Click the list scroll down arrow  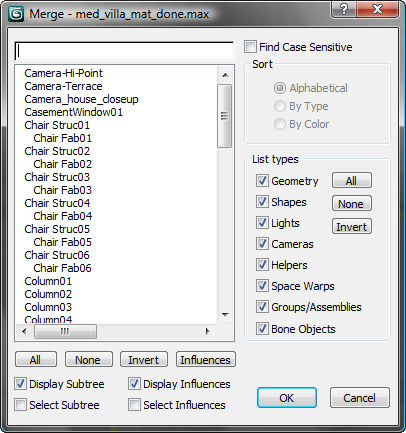pyautogui.click(x=225, y=315)
